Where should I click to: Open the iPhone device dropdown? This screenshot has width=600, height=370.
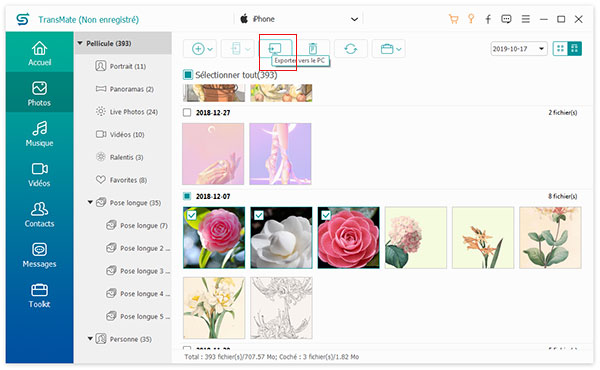coord(299,19)
